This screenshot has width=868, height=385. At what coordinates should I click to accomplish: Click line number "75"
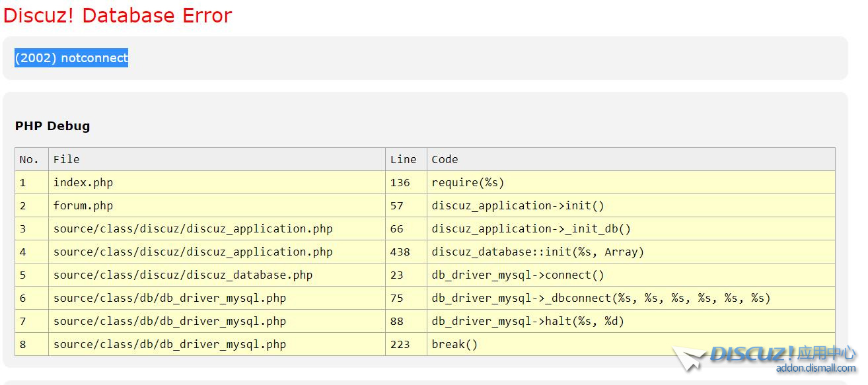tap(406, 298)
